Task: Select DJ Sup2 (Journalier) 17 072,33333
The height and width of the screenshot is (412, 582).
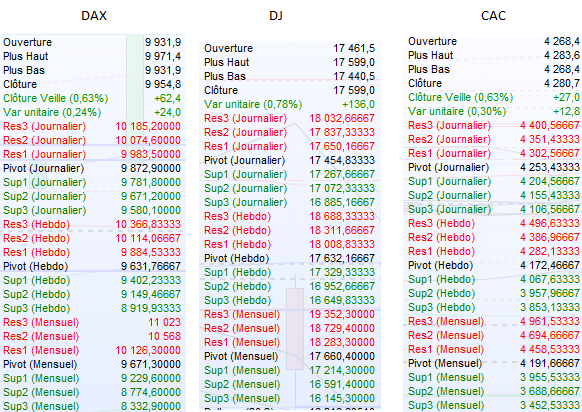Action: click(290, 189)
